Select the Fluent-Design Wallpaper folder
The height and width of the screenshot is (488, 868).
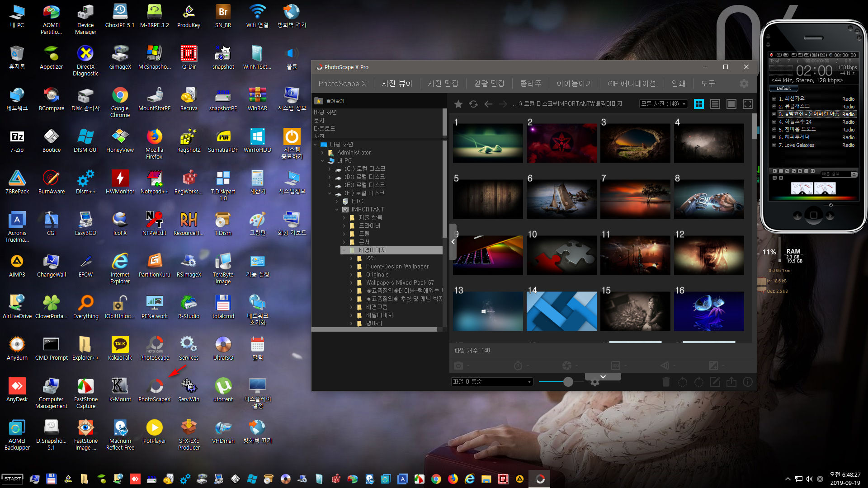(397, 267)
